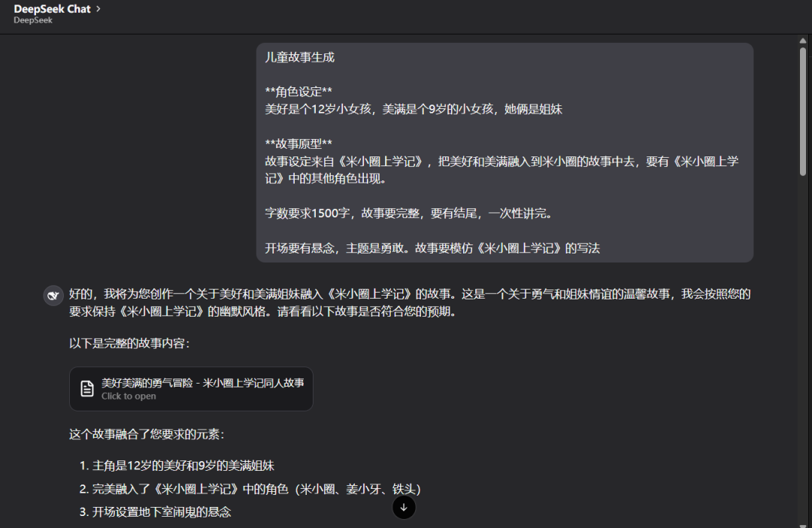This screenshot has height=528, width=812.
Task: Click the DeepSeek Chat title
Action: [52, 9]
